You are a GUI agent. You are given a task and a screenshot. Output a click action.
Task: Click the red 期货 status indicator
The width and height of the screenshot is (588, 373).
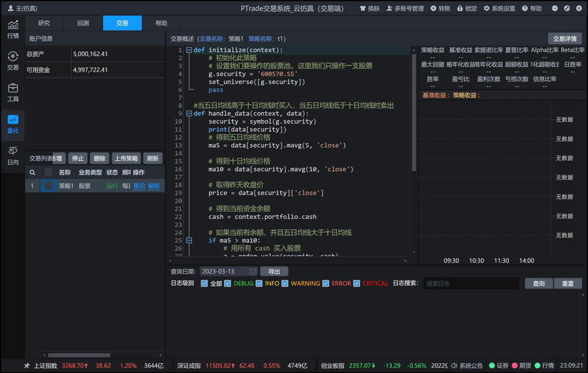pyautogui.click(x=514, y=365)
